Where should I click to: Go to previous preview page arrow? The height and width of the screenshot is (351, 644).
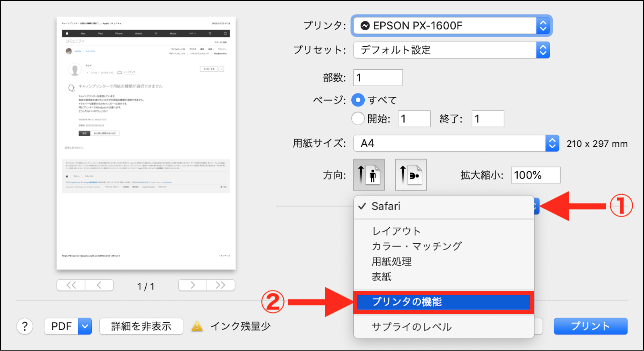(x=99, y=285)
